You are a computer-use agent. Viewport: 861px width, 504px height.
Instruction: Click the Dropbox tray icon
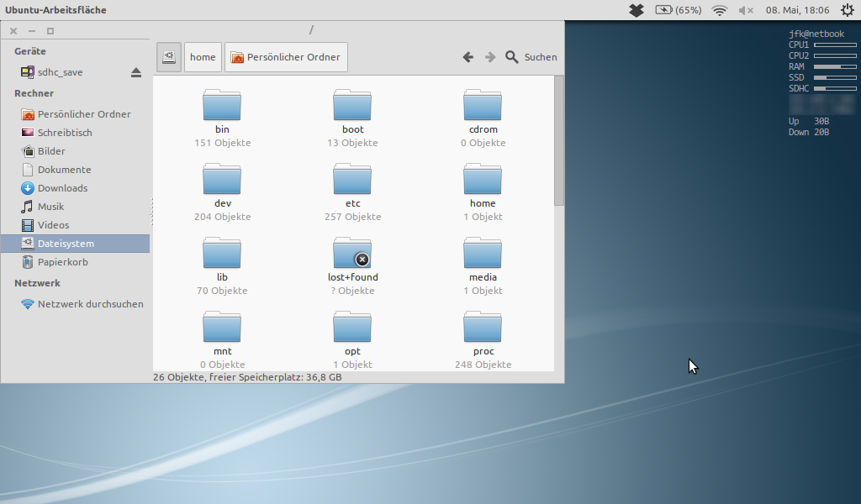[x=637, y=10]
